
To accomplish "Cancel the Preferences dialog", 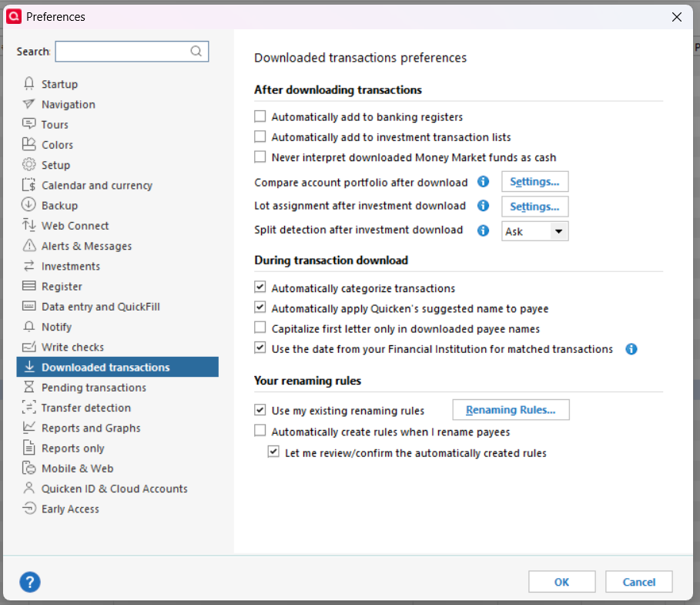I will coord(639,582).
